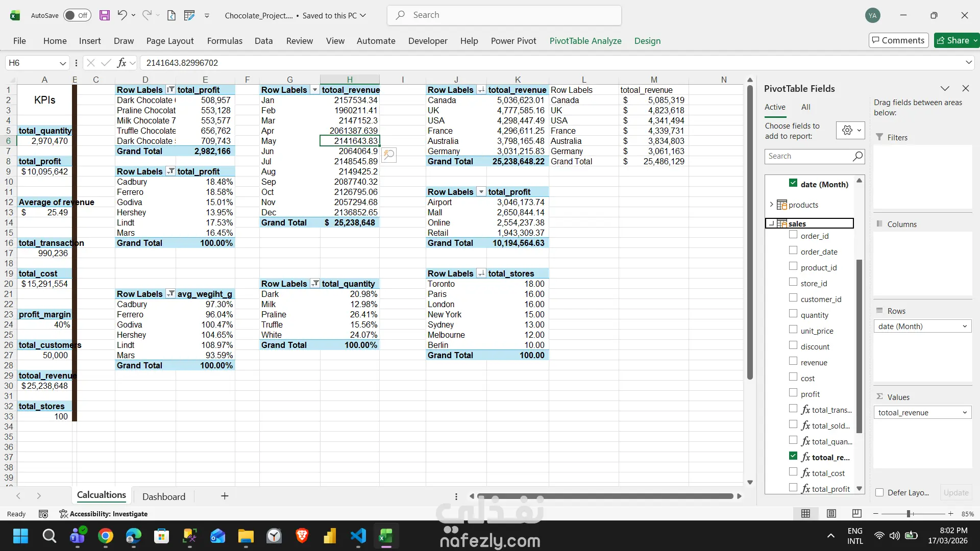
Task: Open Row Labels filter dropdown in cell G1
Action: pos(315,90)
